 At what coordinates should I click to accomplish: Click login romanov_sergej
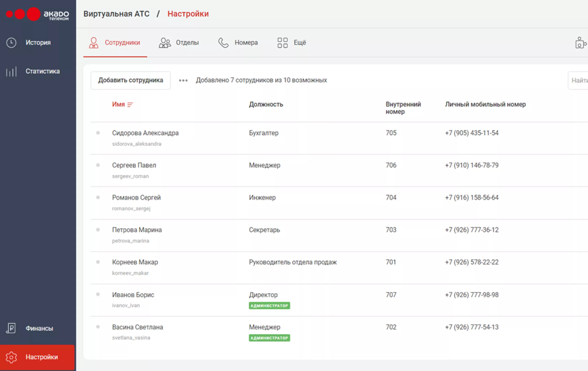coord(131,209)
